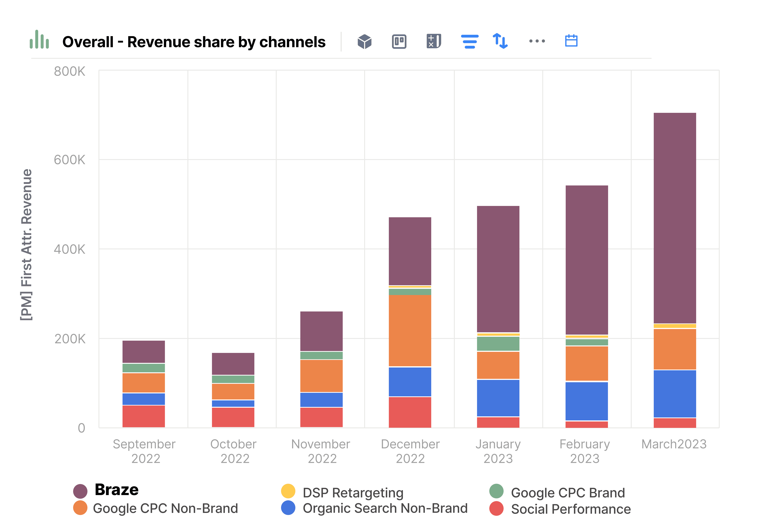
Task: Click the red Social Performance legend swatch
Action: pos(496,509)
